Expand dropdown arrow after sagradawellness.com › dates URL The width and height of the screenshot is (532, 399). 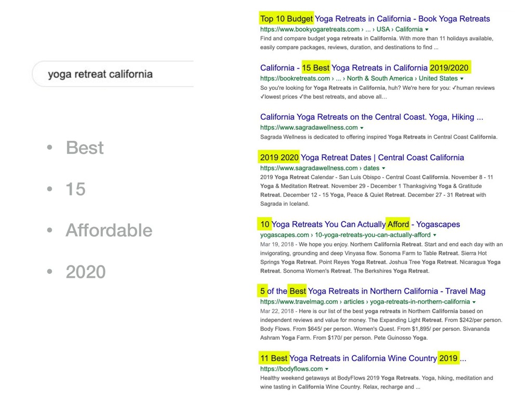(x=384, y=168)
